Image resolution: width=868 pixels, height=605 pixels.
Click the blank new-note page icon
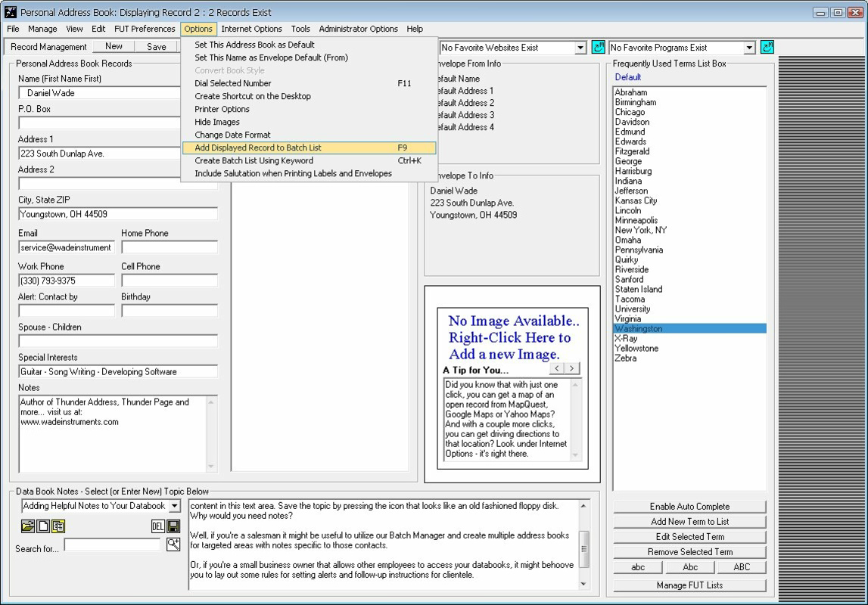(43, 526)
